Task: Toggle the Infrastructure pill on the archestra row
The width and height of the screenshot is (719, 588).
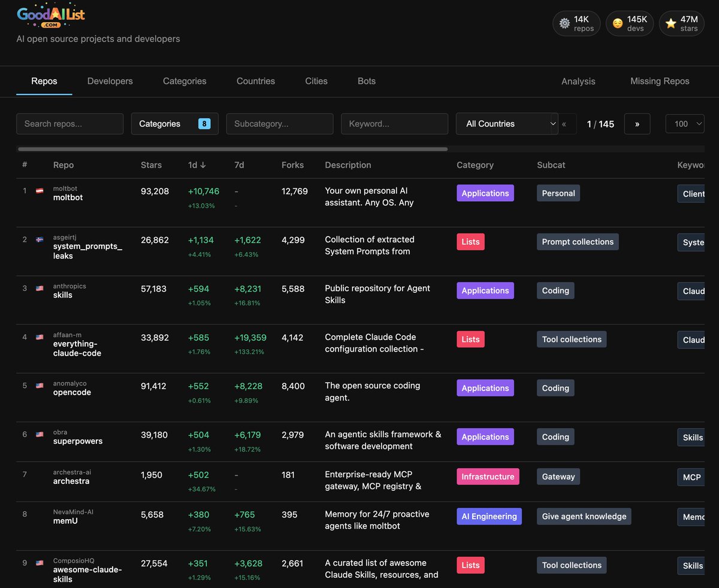Action: pos(489,476)
